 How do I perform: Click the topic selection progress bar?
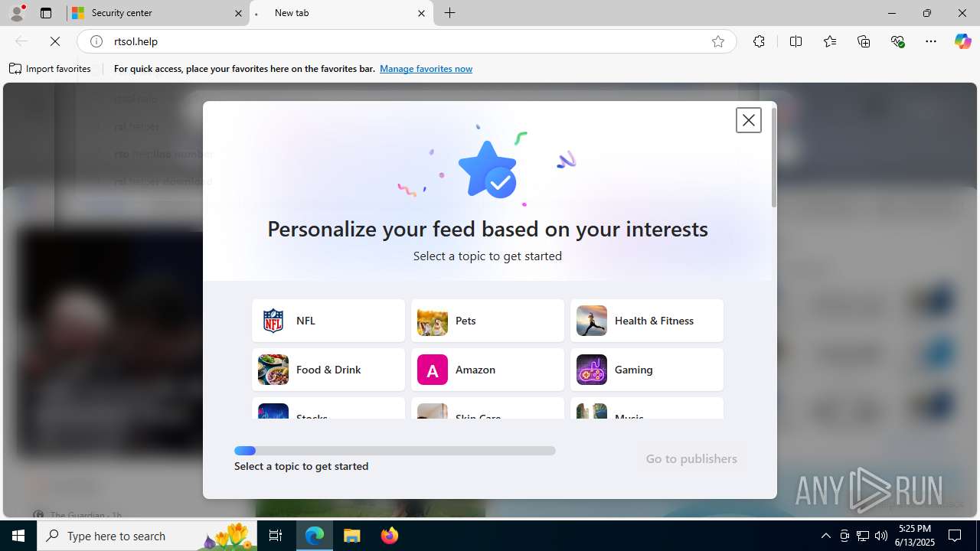coord(395,451)
